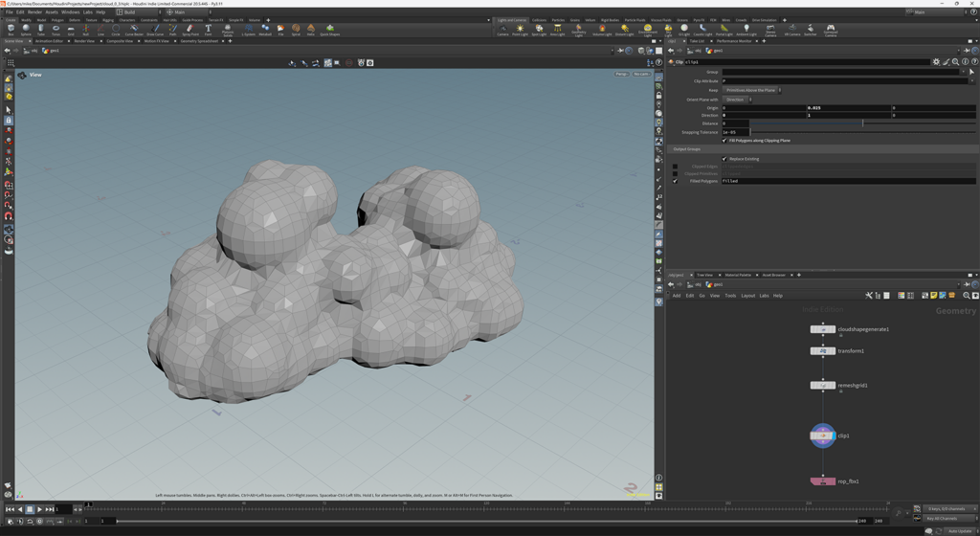Open the Windows menu
This screenshot has height=536, width=980.
point(71,11)
